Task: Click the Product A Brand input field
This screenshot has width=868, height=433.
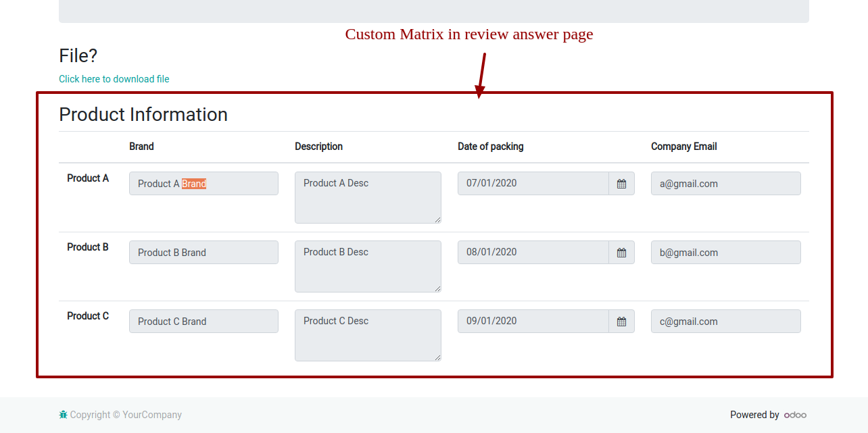Action: pyautogui.click(x=203, y=184)
